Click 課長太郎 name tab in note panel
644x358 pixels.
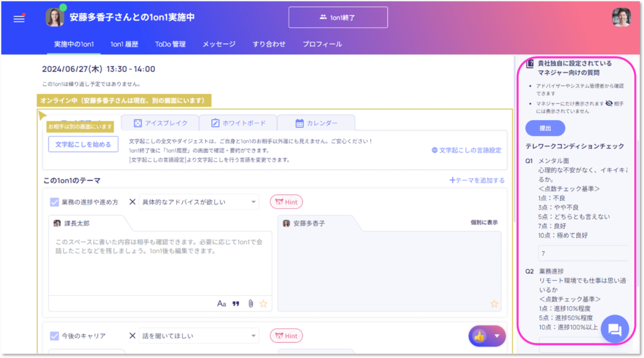tap(77, 223)
